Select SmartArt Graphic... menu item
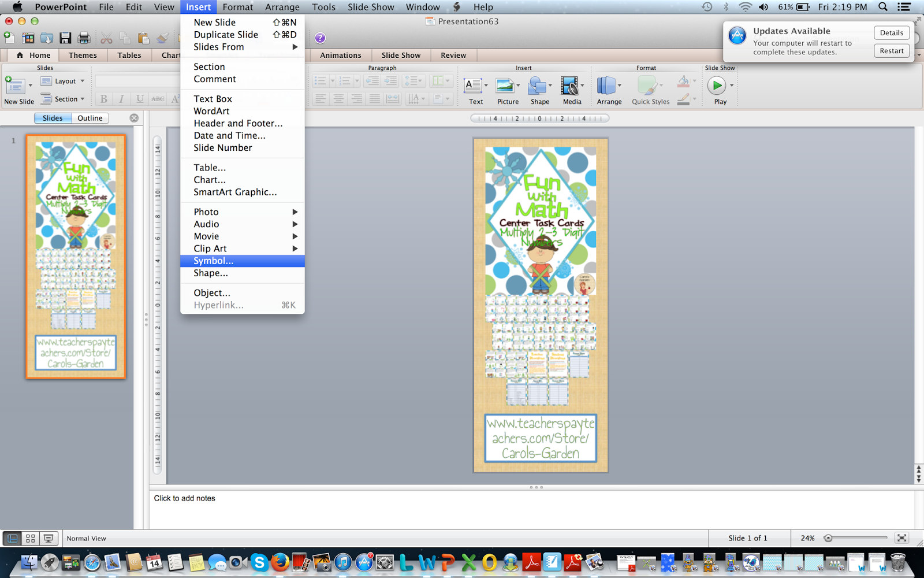The width and height of the screenshot is (924, 578). 243,192
